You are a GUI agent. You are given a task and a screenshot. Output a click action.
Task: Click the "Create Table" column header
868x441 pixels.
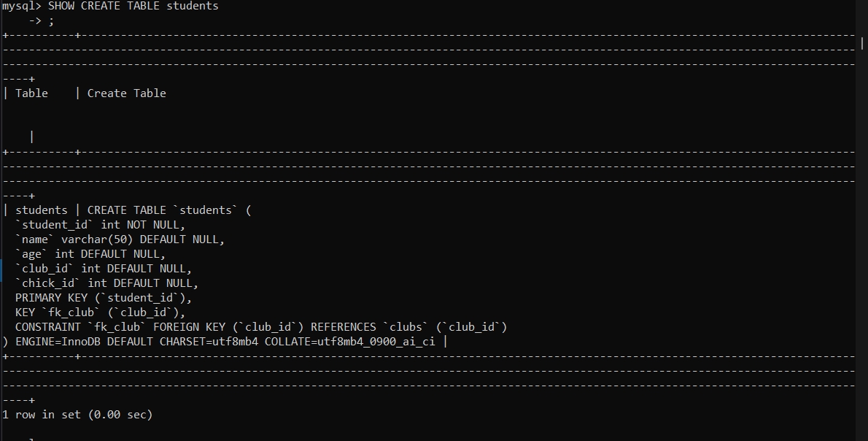pyautogui.click(x=127, y=93)
